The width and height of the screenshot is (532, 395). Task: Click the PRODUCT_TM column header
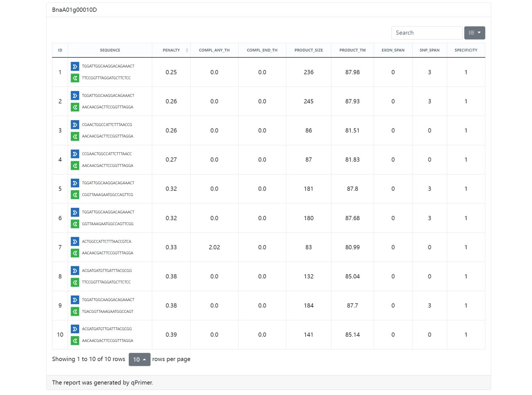coord(352,50)
